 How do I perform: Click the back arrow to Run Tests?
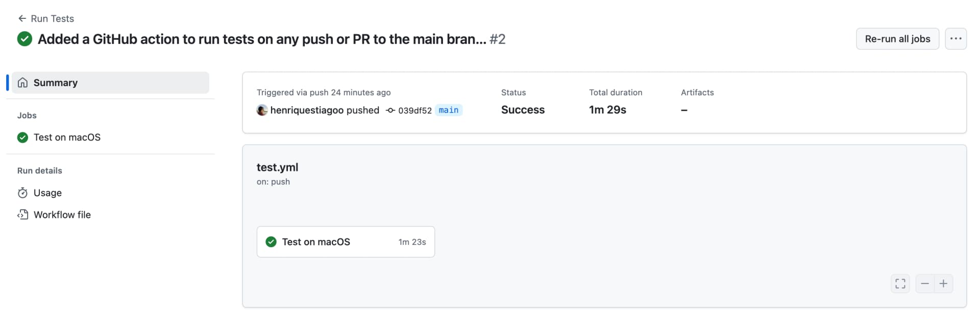pyautogui.click(x=22, y=18)
